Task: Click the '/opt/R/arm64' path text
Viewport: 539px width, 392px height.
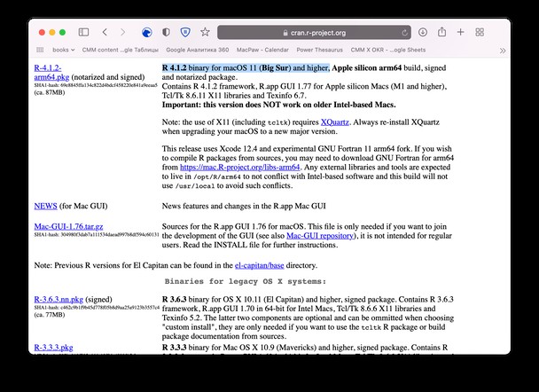Action: [217, 176]
